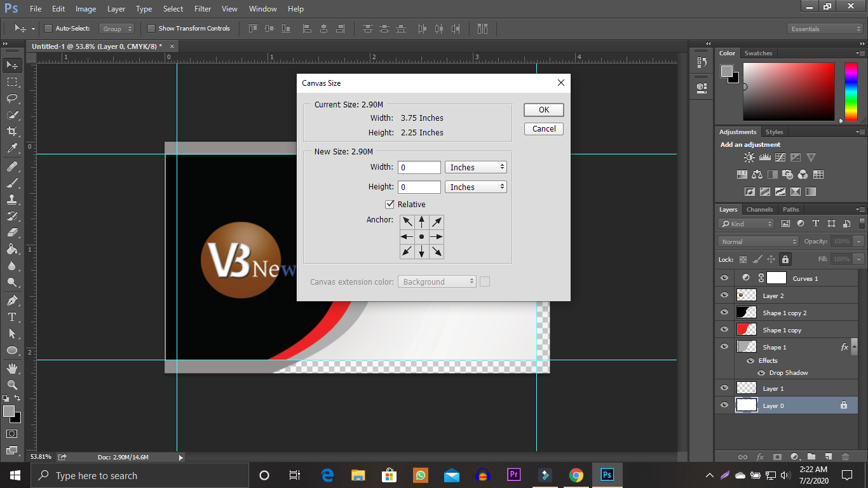Select the Pen tool
Screen dimensions: 868x488
pos(12,300)
